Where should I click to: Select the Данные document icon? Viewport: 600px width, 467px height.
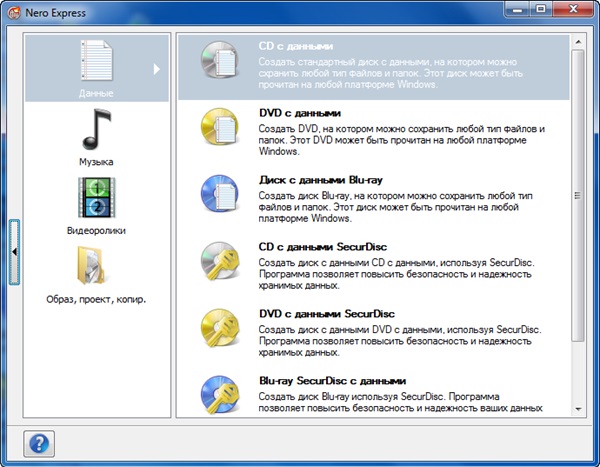click(x=96, y=60)
